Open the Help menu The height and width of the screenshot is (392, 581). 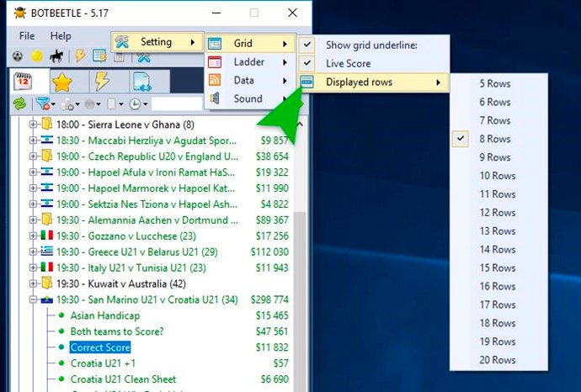point(61,36)
